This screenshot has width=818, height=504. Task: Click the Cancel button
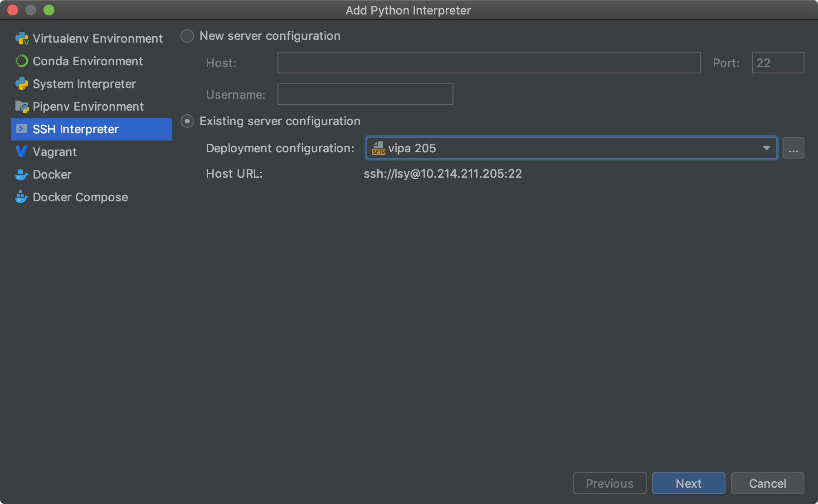(x=767, y=483)
